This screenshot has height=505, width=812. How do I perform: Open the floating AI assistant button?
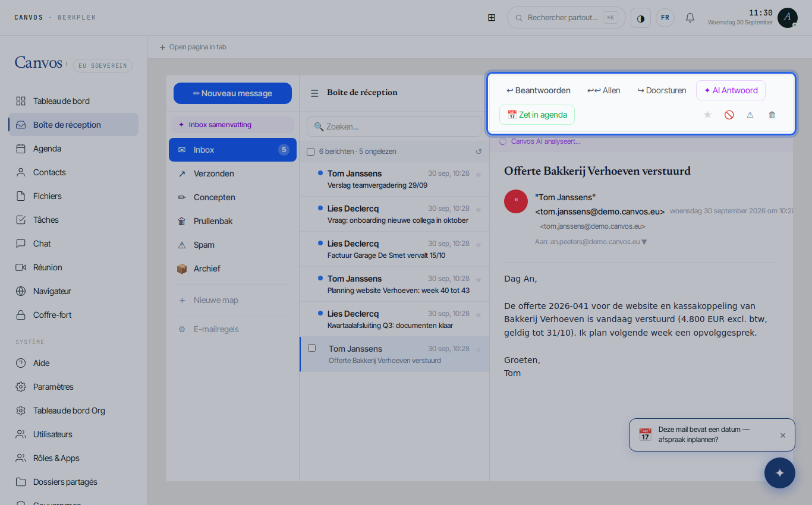coord(780,473)
